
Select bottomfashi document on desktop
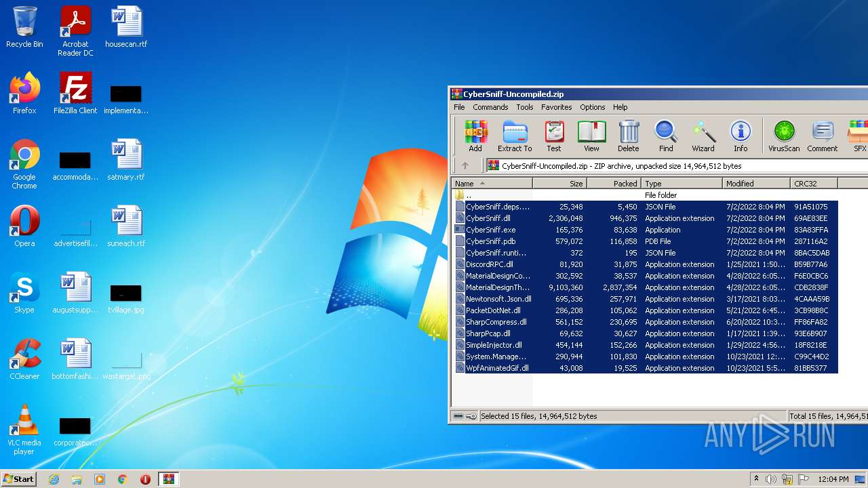[x=75, y=359]
